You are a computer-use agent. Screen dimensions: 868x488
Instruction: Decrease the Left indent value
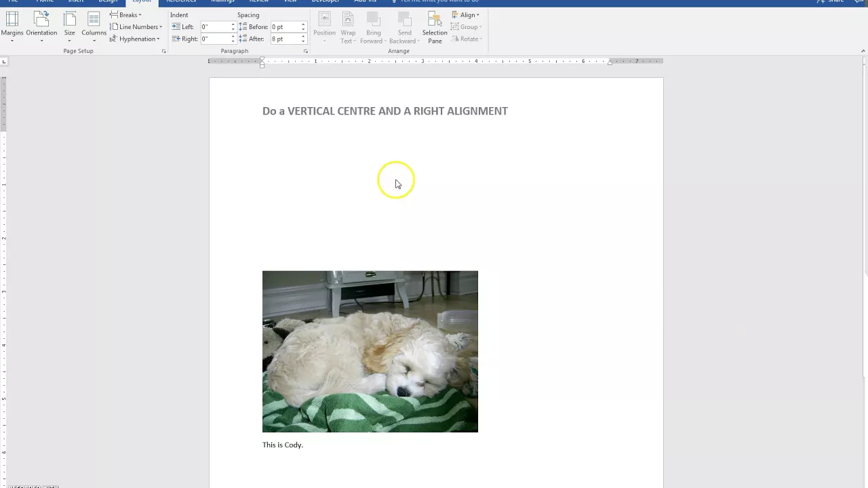[233, 30]
